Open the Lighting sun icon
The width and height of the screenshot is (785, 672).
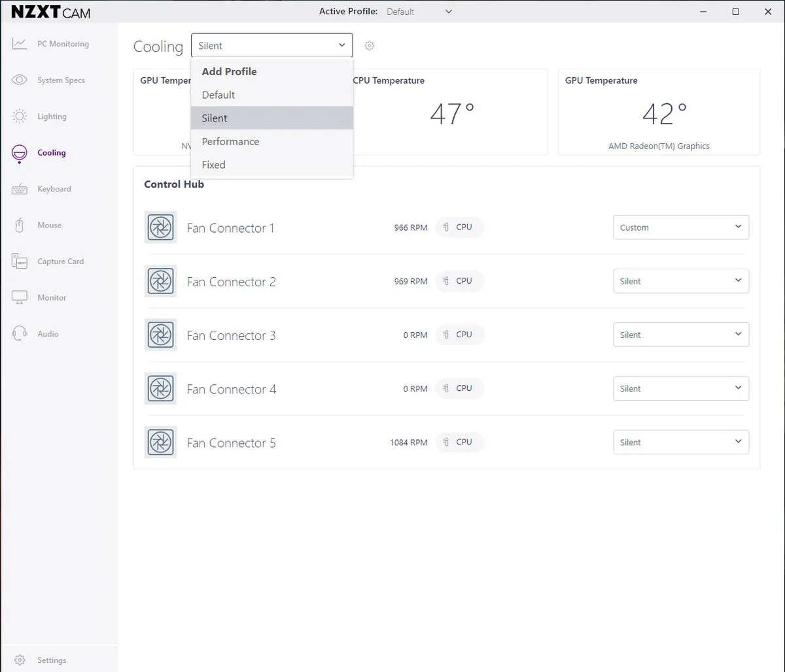click(20, 116)
